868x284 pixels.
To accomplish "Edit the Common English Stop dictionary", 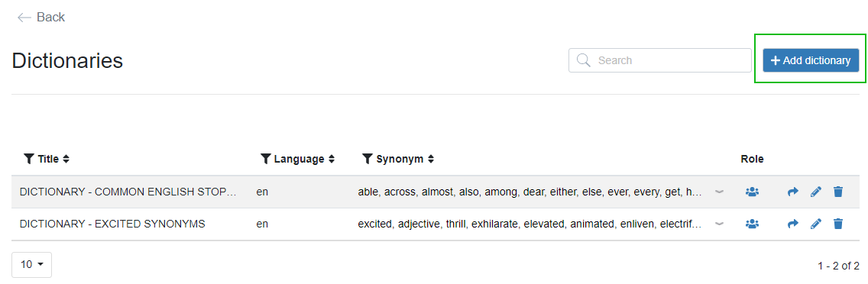I will [816, 192].
